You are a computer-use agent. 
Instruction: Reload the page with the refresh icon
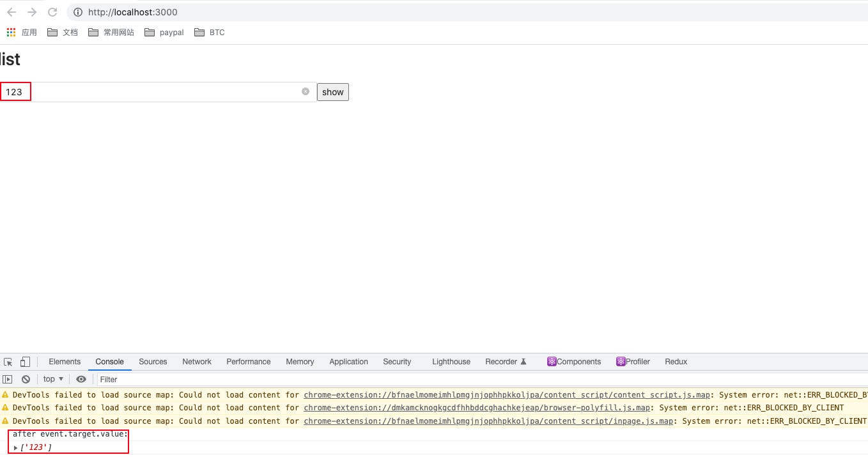[52, 12]
